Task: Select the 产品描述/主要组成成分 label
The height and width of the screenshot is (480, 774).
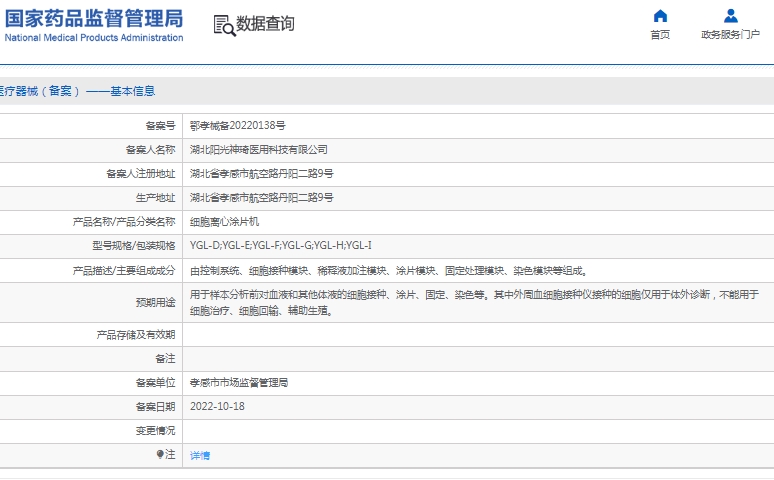Action: click(124, 271)
